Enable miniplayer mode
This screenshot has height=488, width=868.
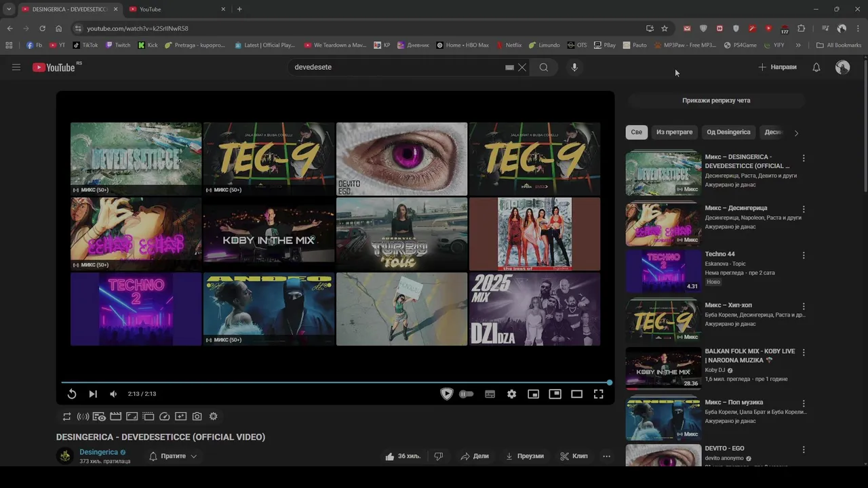coord(533,394)
